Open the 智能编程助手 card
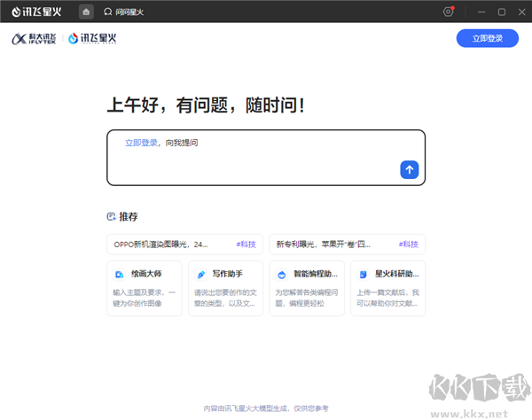Viewport: 532px width, 420px height. point(307,288)
